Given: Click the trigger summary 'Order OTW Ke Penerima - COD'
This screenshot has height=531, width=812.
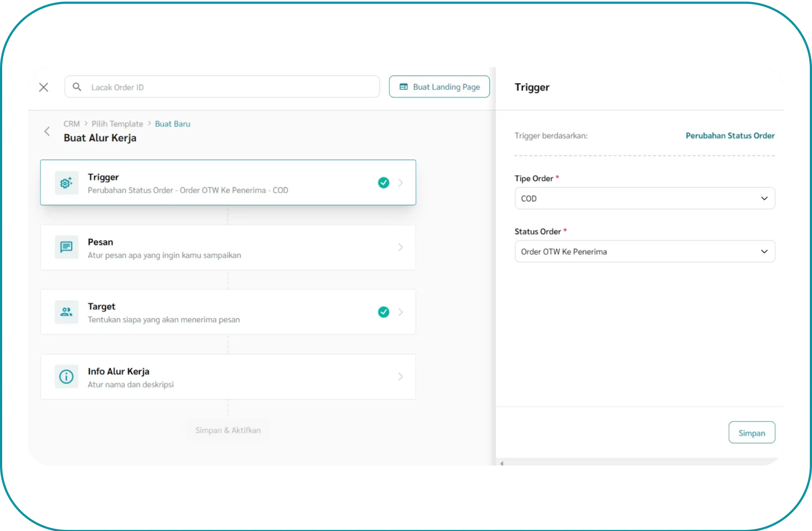Looking at the screenshot, I should (x=234, y=191).
